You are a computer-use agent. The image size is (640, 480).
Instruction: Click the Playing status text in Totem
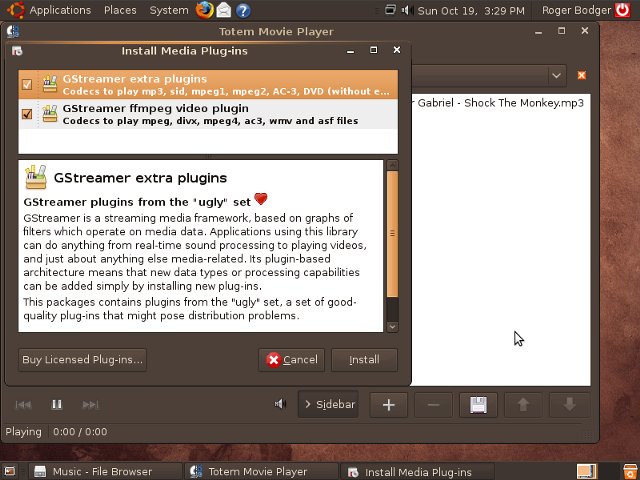click(x=23, y=432)
